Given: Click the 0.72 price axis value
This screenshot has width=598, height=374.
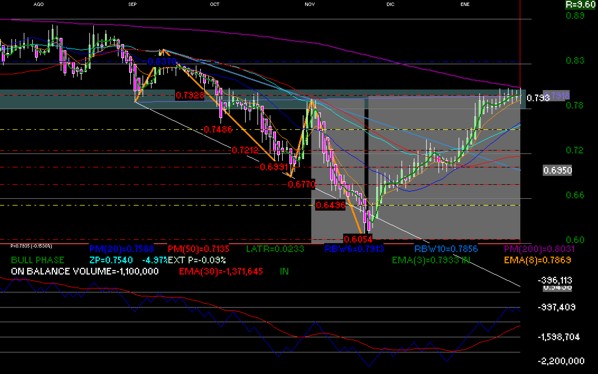Looking at the screenshot, I should coord(575,150).
